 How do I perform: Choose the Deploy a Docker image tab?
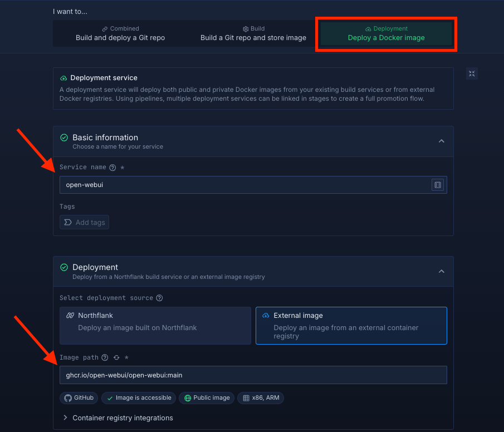click(386, 33)
